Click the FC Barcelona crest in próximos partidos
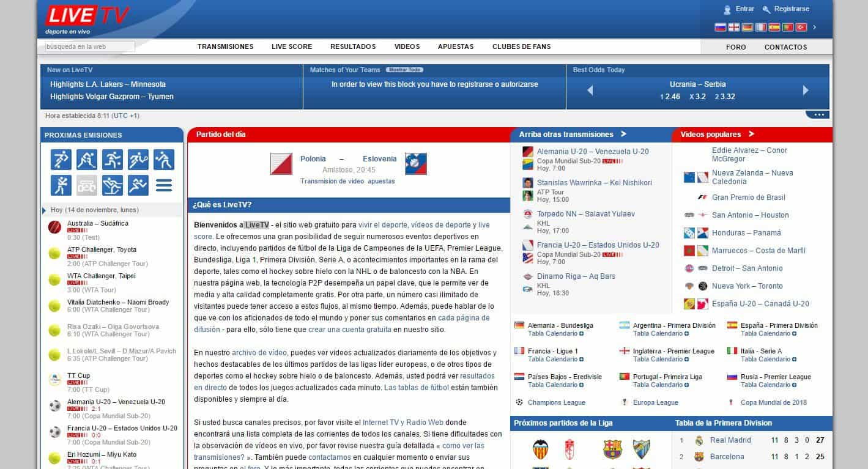 612,449
